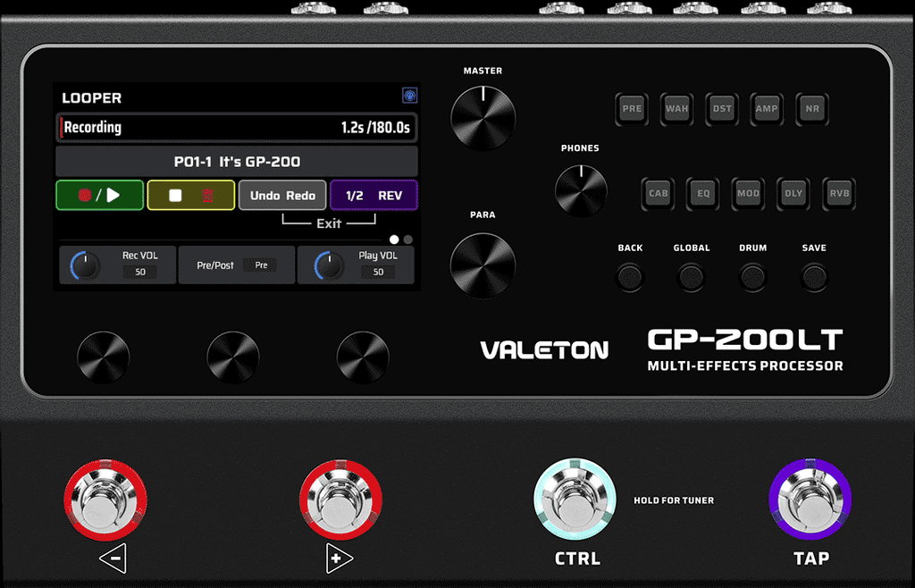Open GLOBAL settings with its button
This screenshot has width=915, height=588.
(x=691, y=277)
